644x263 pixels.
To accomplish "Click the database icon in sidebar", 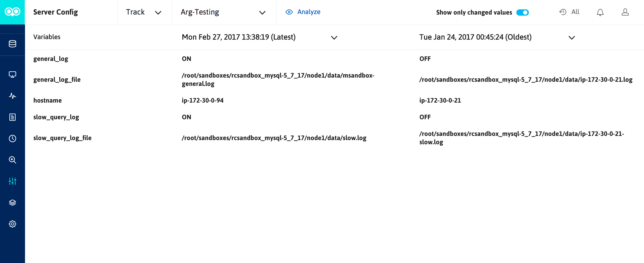I will coord(13,44).
